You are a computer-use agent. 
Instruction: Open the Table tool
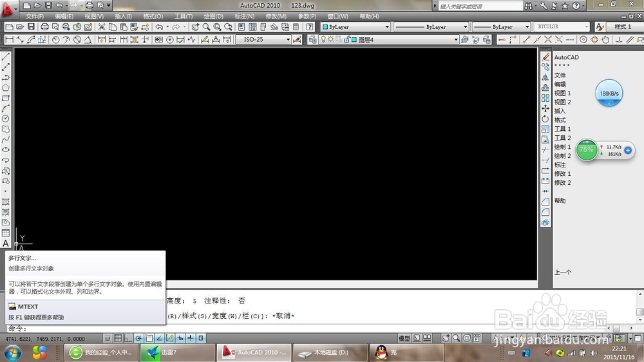(6, 233)
